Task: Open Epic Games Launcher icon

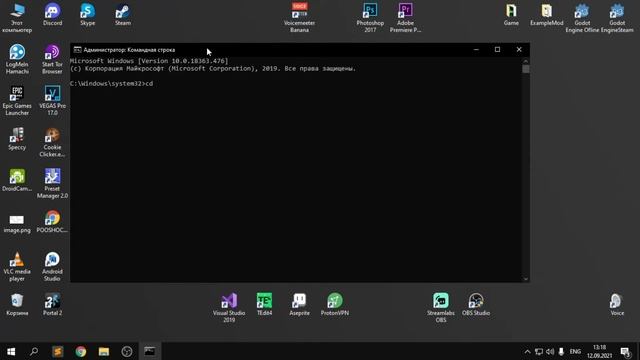Action: click(17, 100)
